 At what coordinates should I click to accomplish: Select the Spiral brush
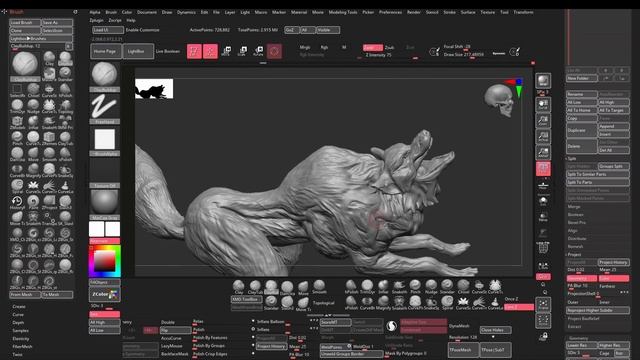(x=17, y=186)
